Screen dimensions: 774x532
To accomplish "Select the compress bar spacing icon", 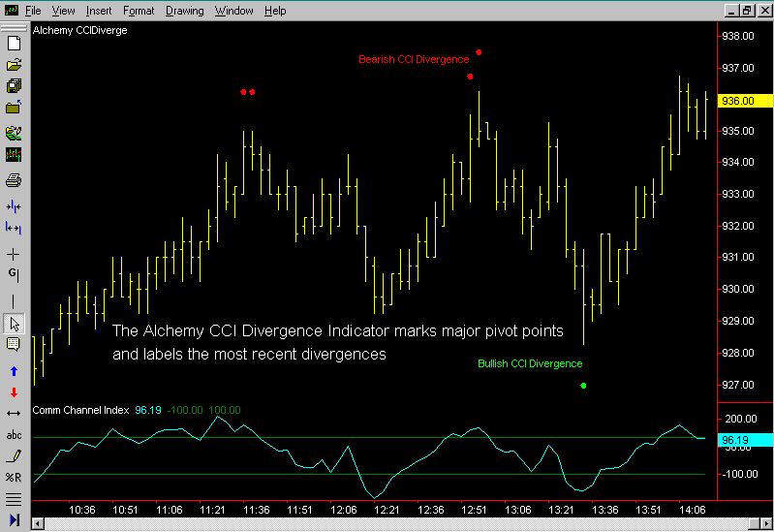I will point(14,206).
